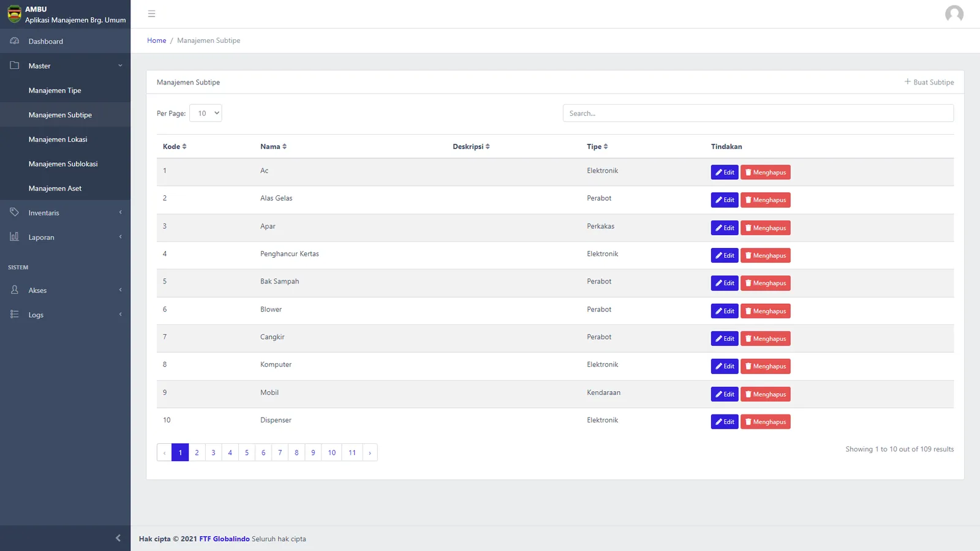
Task: Edit the Blower row
Action: pyautogui.click(x=725, y=311)
